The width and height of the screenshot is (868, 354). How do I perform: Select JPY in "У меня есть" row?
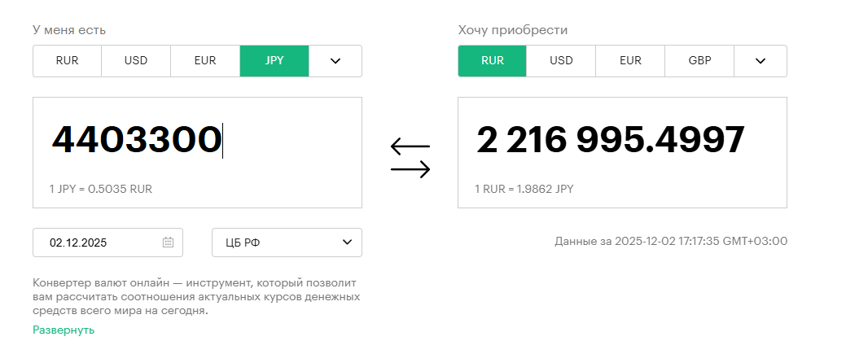click(274, 61)
